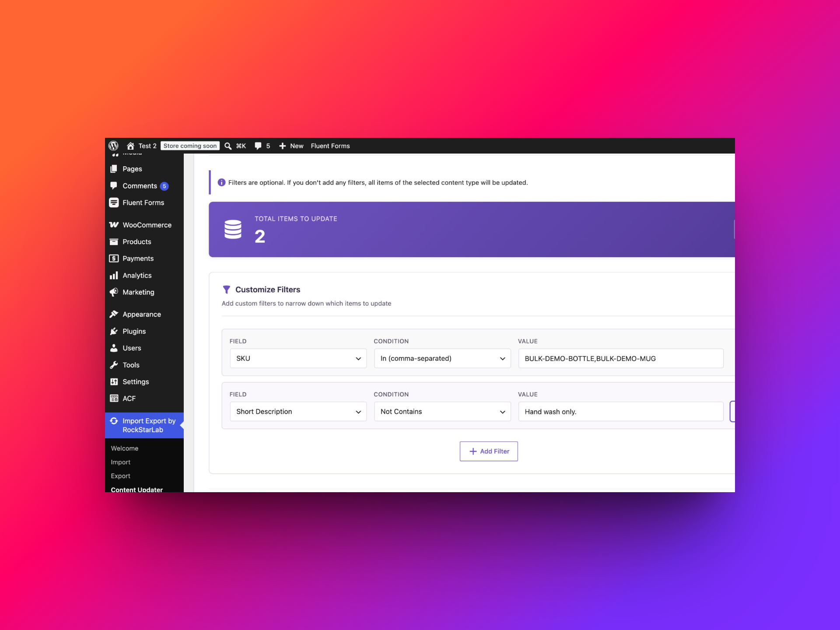Click the Store coming soon badge
840x630 pixels.
click(190, 146)
